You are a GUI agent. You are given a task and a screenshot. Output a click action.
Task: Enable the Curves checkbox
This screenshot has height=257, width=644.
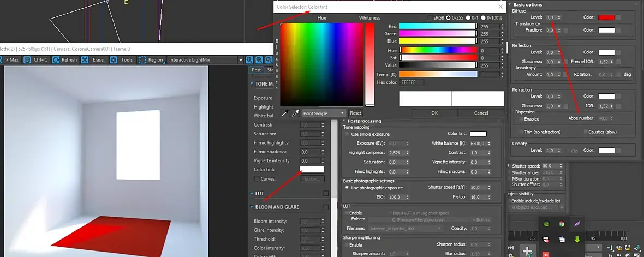coord(257,178)
